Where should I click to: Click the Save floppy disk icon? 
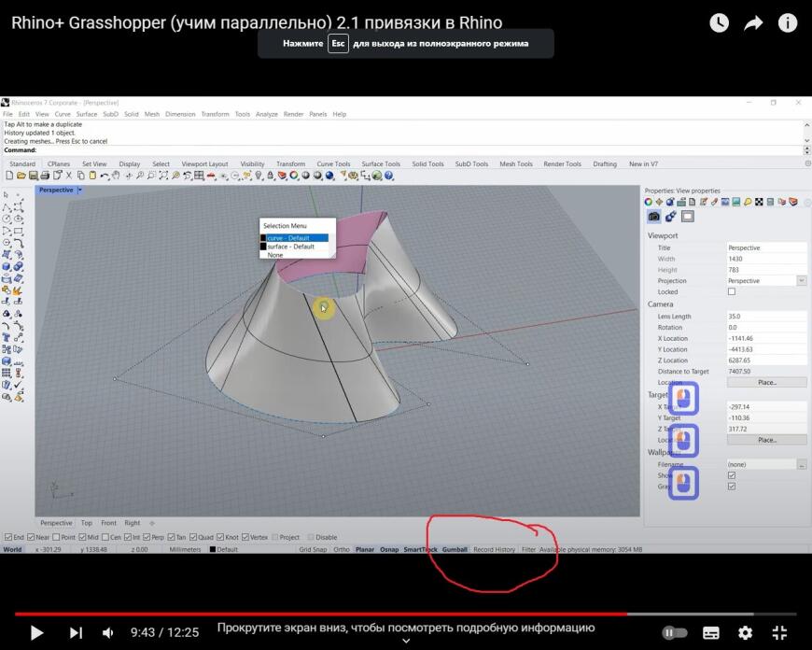click(34, 176)
